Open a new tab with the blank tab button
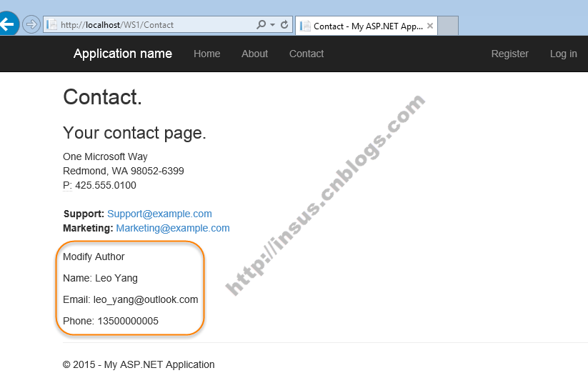This screenshot has height=383, width=588. coord(448,26)
